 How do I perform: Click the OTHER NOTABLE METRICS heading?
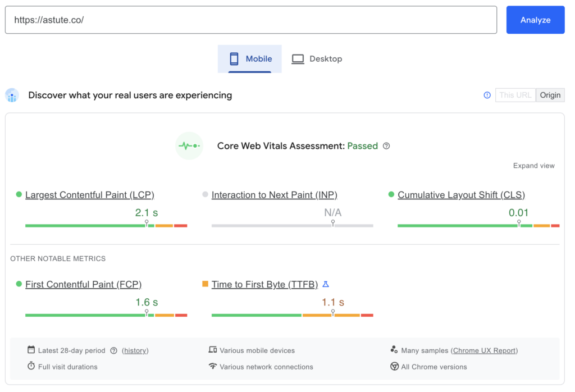click(58, 258)
